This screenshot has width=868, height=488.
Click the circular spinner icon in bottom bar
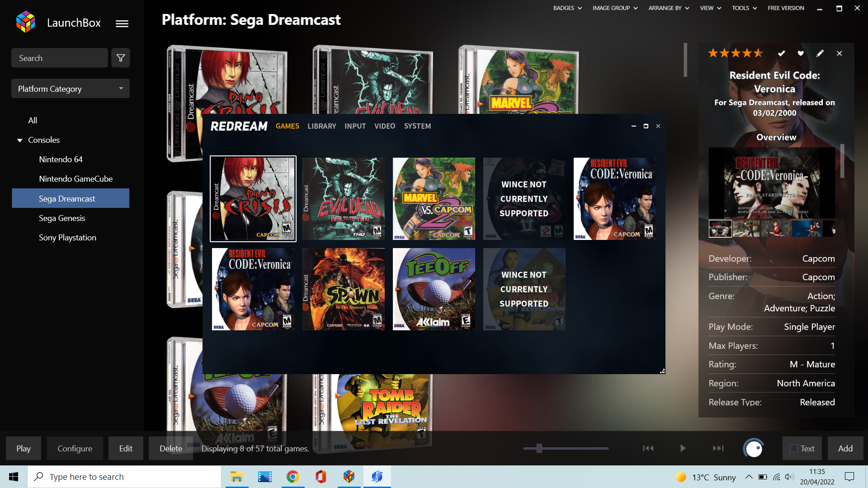point(754,448)
